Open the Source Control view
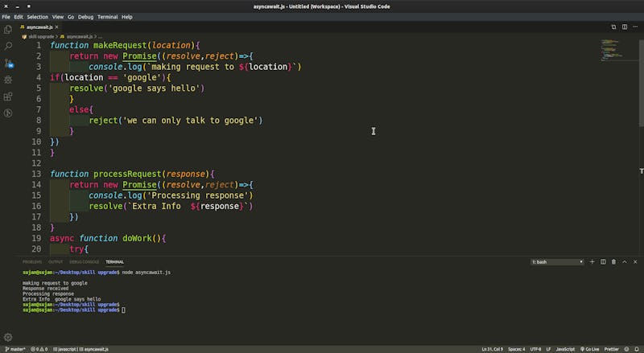 pos(8,63)
